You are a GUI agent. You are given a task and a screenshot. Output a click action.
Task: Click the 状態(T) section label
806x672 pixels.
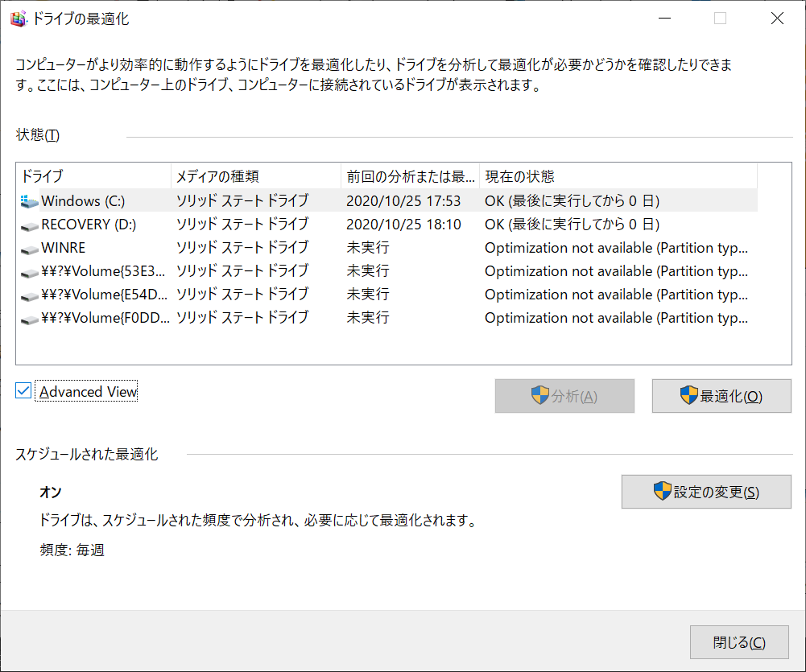(38, 134)
